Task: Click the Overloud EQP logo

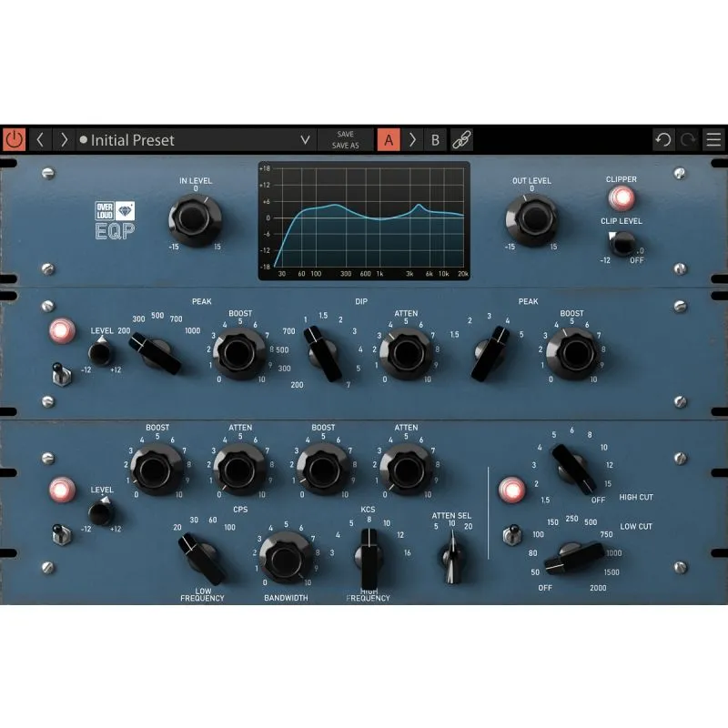Action: pyautogui.click(x=116, y=220)
